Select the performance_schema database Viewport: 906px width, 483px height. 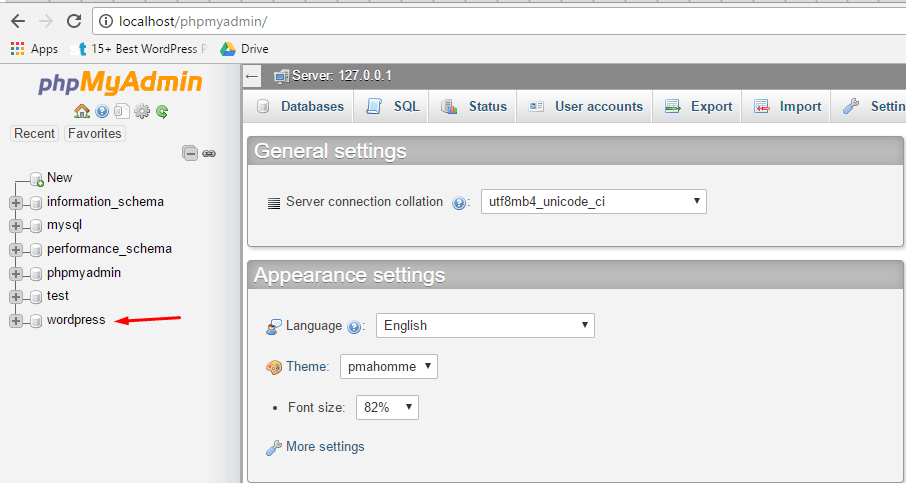109,248
